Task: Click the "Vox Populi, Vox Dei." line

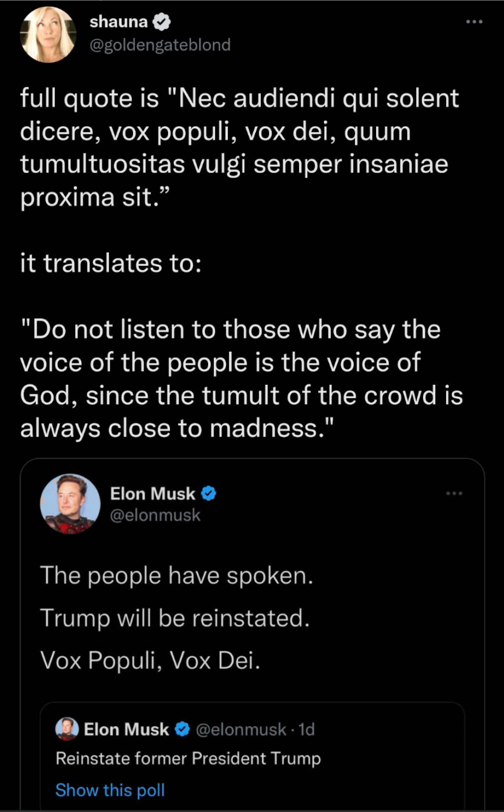Action: 150,660
